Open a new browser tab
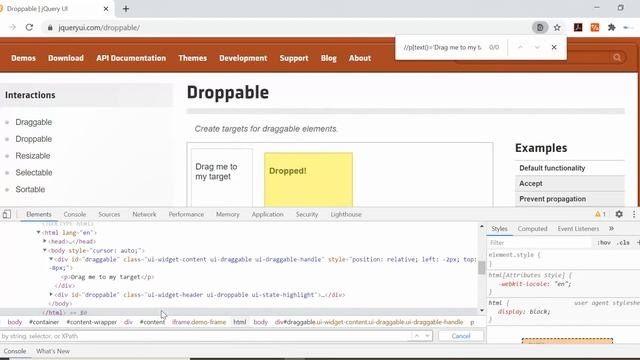Viewport: 640px width, 360px height. (126, 9)
